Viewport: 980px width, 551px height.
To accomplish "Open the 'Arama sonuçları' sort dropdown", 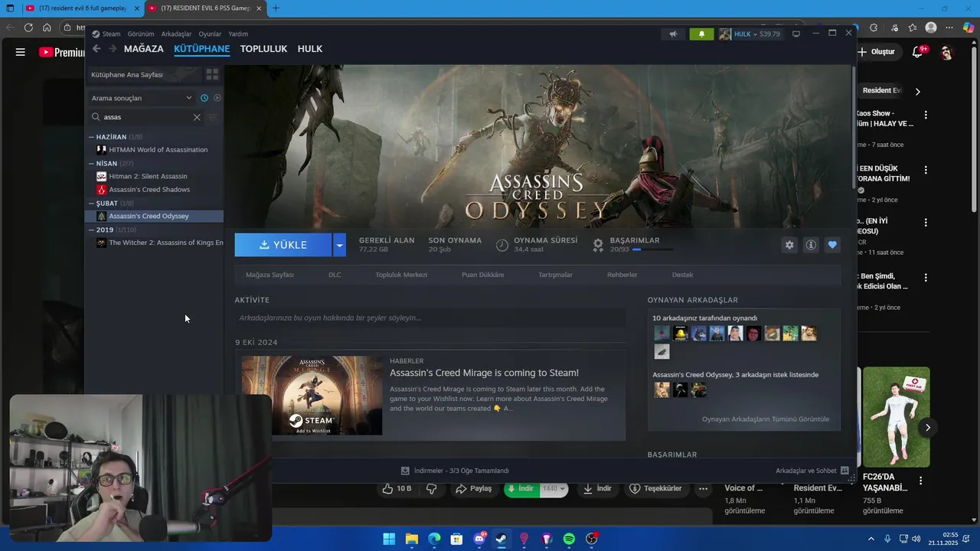I will click(142, 98).
